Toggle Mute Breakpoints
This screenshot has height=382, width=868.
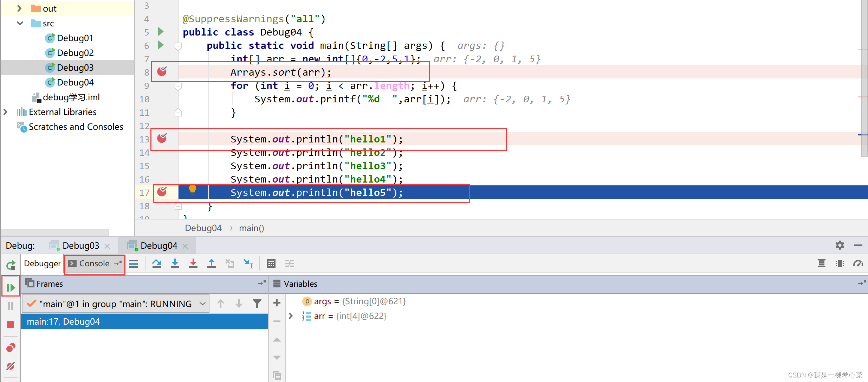tap(11, 366)
